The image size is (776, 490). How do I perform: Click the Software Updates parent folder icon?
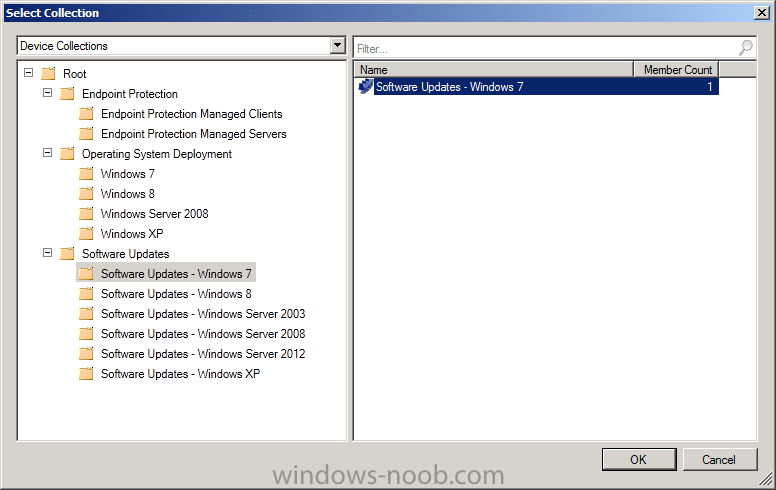(x=67, y=253)
